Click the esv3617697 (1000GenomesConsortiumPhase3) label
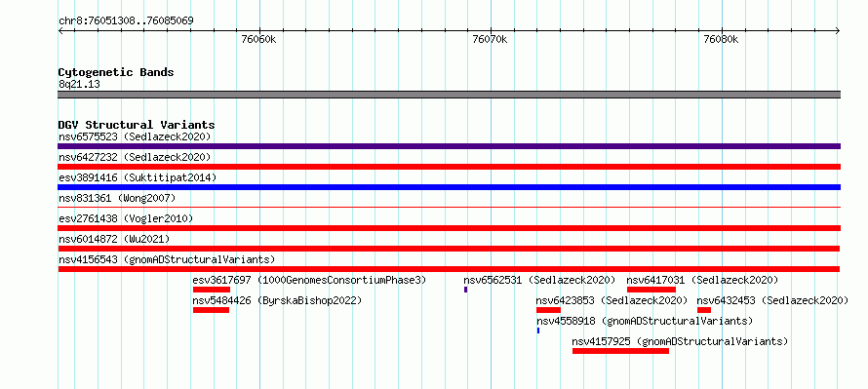 309,280
